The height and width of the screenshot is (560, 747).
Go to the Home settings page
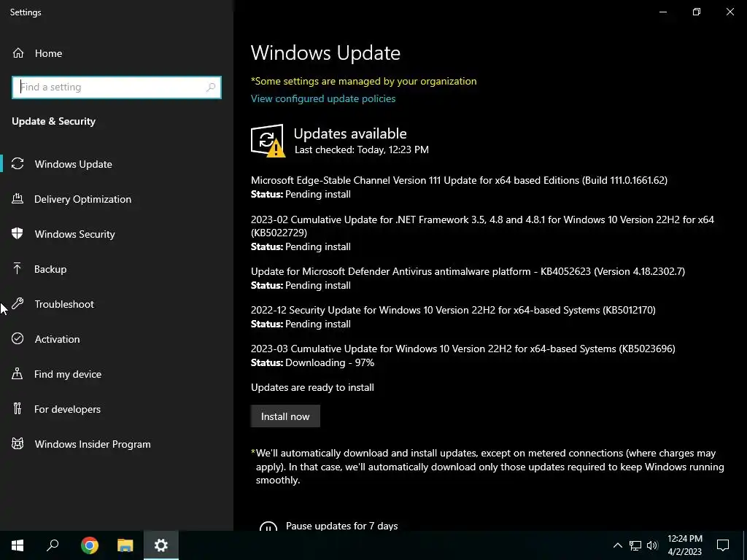pyautogui.click(x=117, y=52)
